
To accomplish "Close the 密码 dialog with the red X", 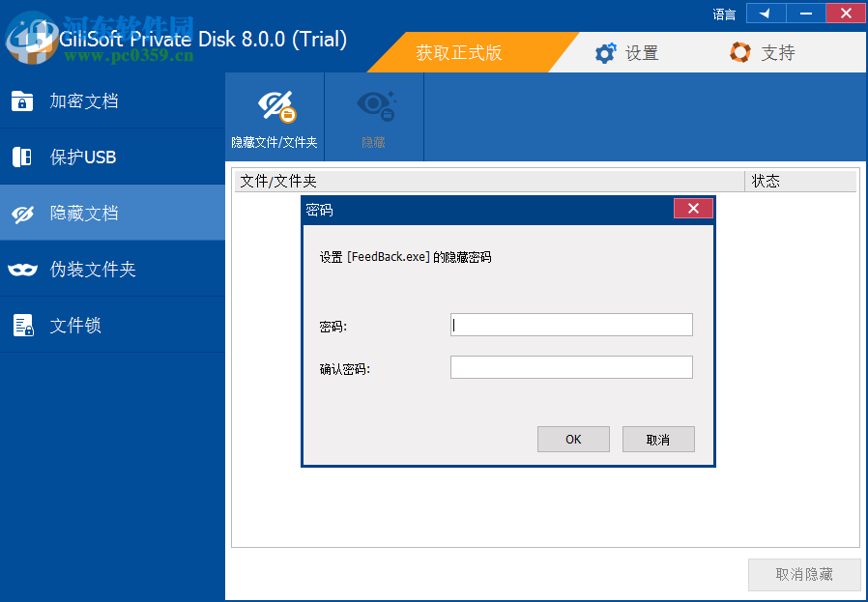I will click(x=693, y=208).
